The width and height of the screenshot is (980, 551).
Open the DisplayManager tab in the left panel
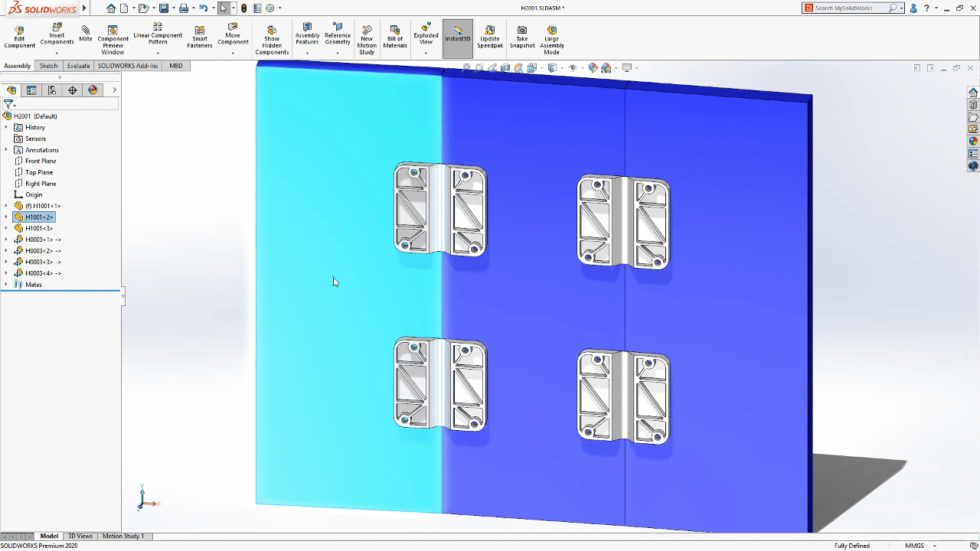pos(93,90)
